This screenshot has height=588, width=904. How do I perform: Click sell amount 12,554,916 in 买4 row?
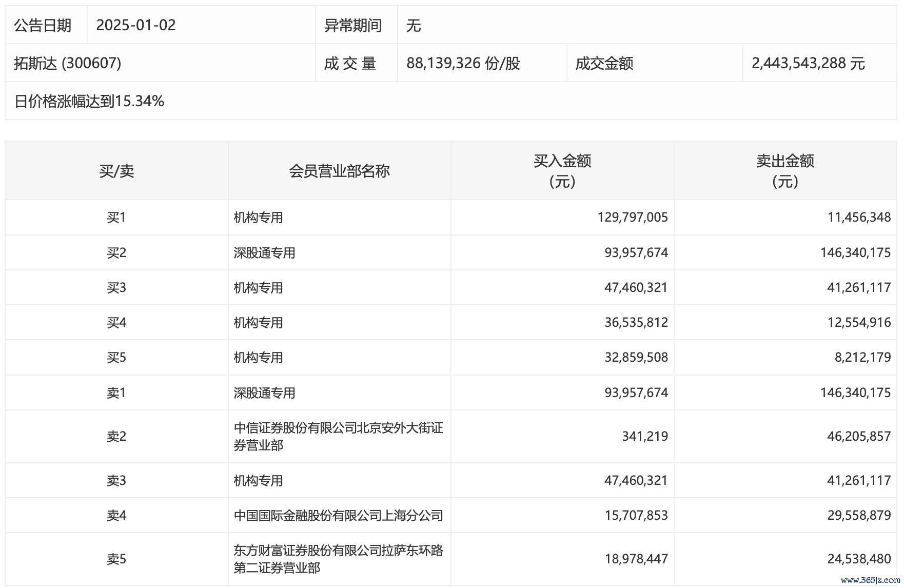pyautogui.click(x=858, y=323)
